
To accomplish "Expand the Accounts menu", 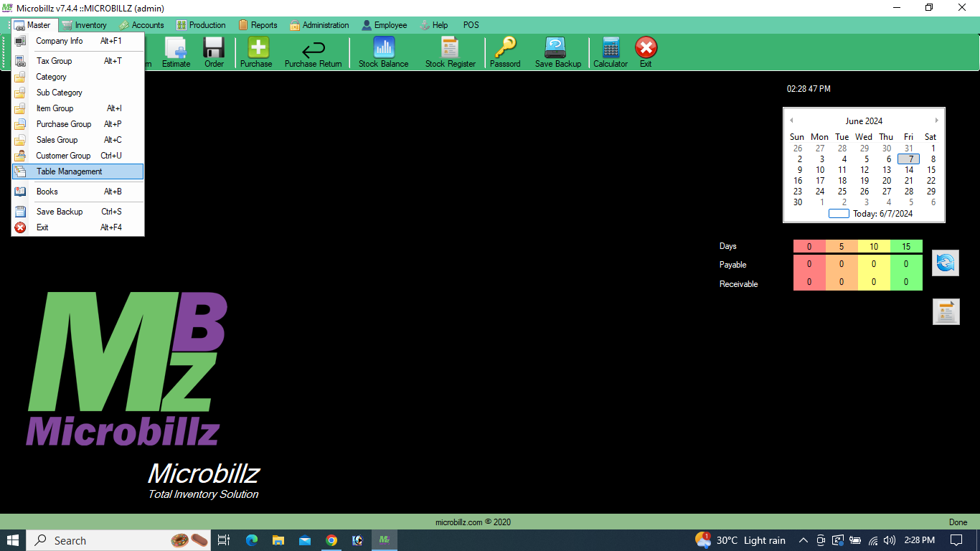I will point(141,25).
